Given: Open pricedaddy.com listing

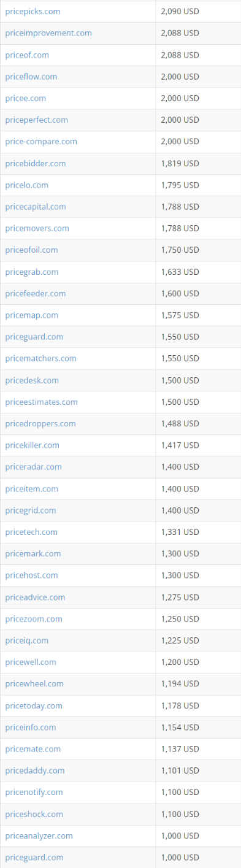Looking at the screenshot, I should coord(35,771).
